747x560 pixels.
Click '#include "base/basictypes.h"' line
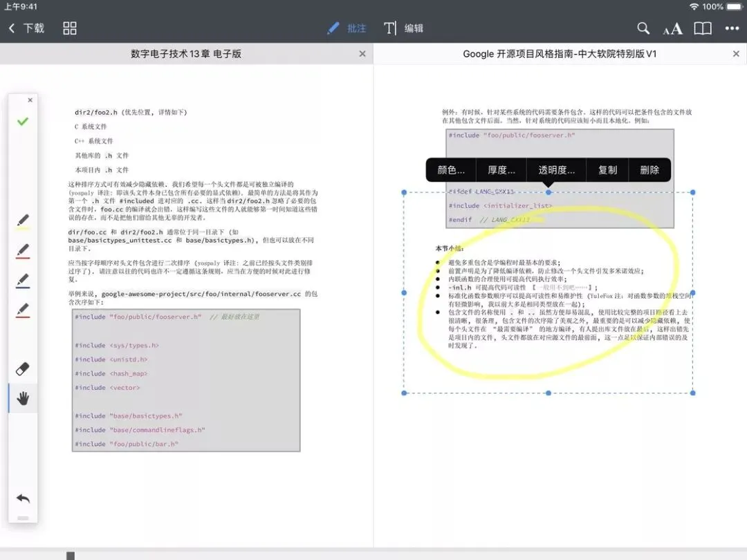click(129, 416)
